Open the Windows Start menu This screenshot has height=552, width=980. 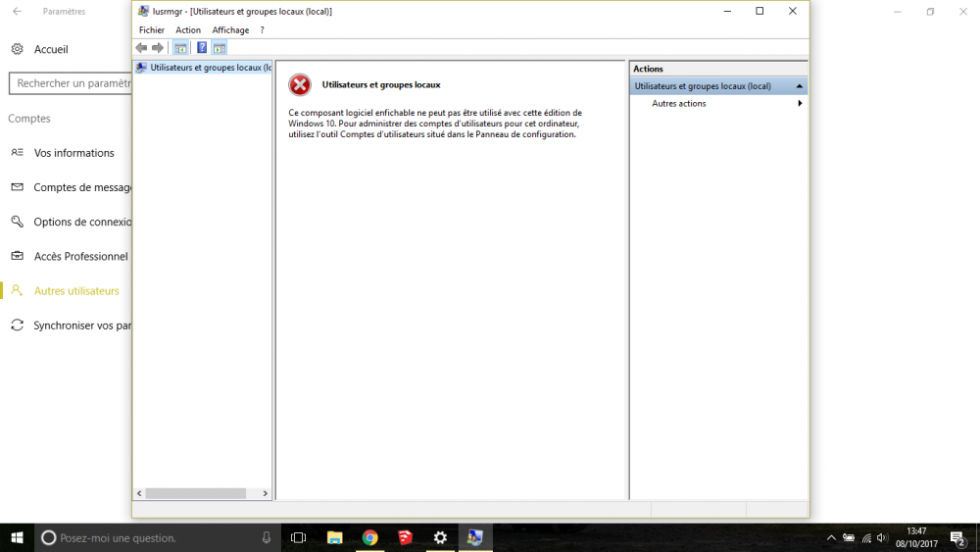point(17,537)
